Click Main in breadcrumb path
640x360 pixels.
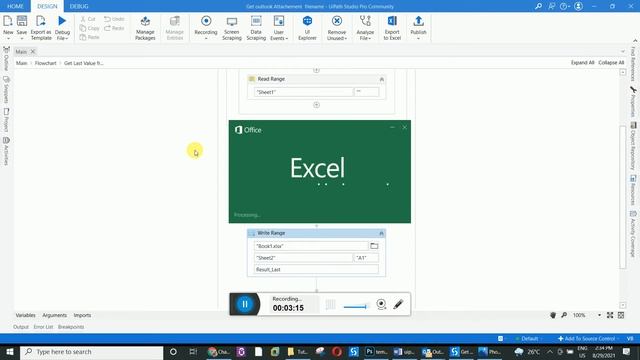coord(21,63)
